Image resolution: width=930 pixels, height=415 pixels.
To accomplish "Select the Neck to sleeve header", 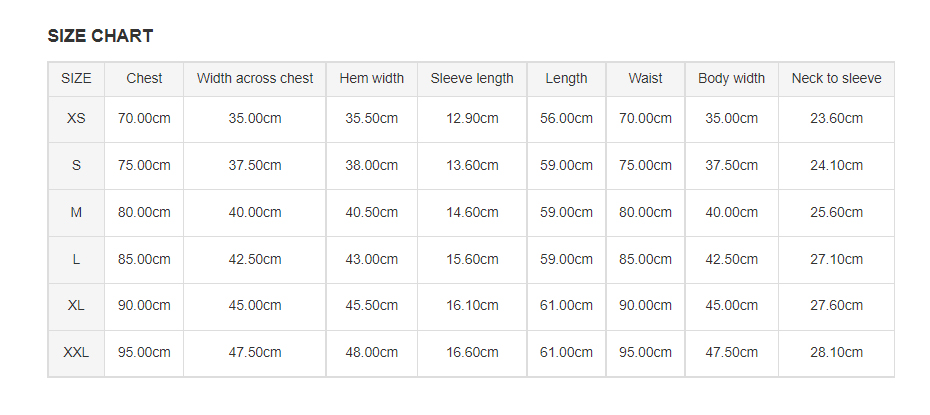I will click(x=836, y=78).
